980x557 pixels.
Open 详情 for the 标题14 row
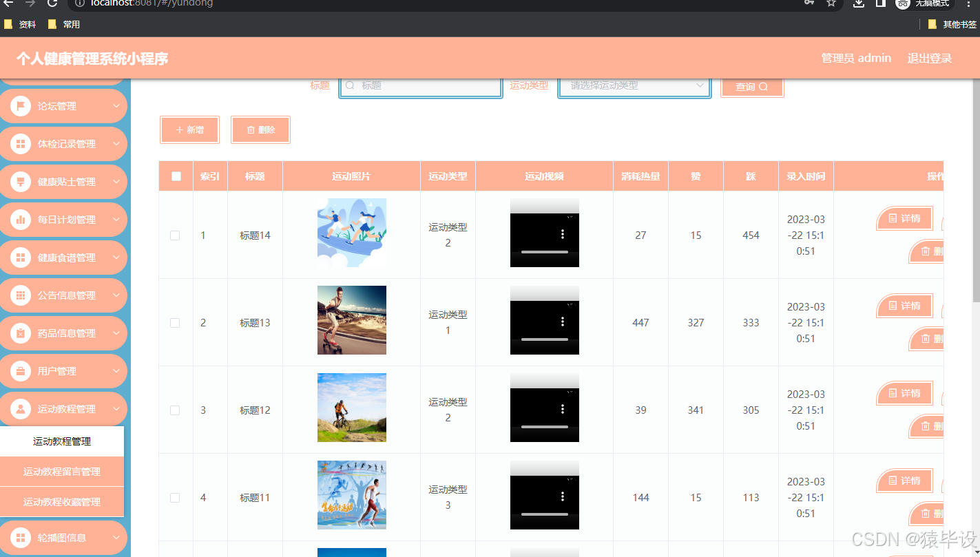pos(905,218)
